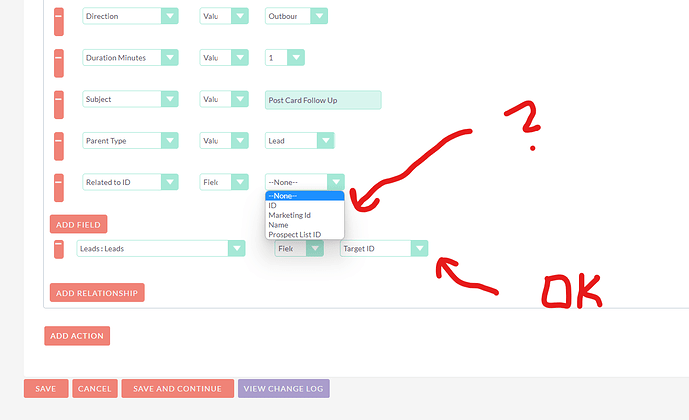Cancel editing with the Cancel button
Viewport: 689px width, 420px height.
[95, 389]
